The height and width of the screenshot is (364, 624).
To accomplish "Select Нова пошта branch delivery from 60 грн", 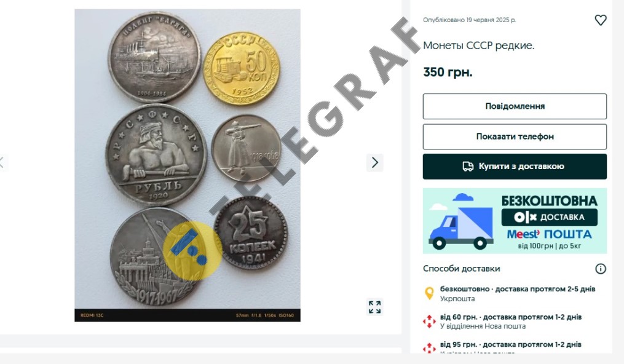I will 511,322.
